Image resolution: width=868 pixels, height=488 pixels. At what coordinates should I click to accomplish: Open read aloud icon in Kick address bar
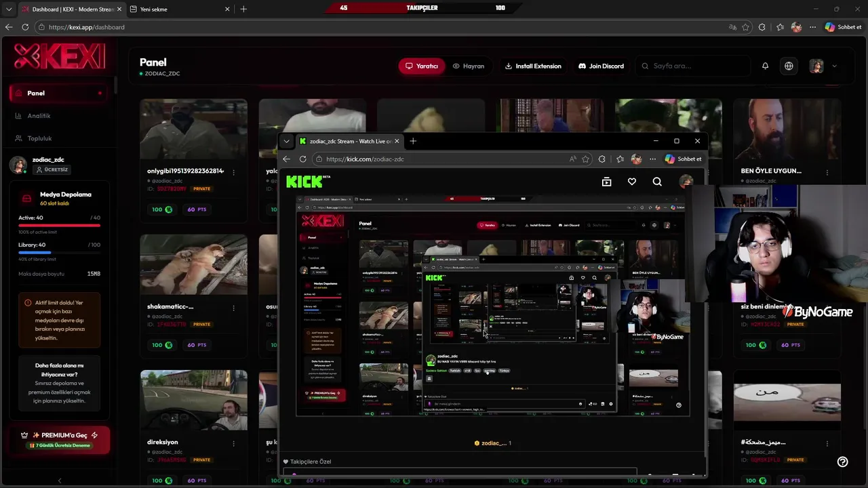tap(573, 159)
